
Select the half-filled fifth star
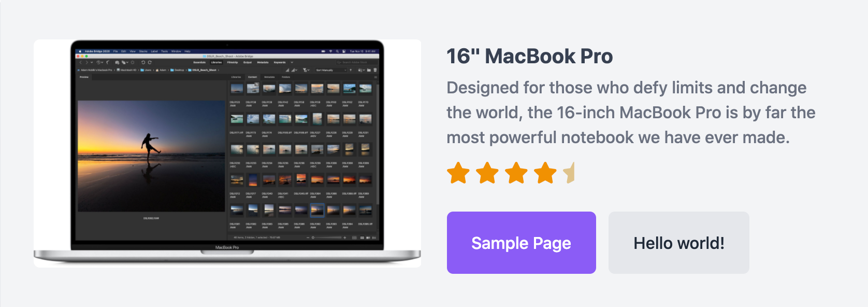(569, 173)
